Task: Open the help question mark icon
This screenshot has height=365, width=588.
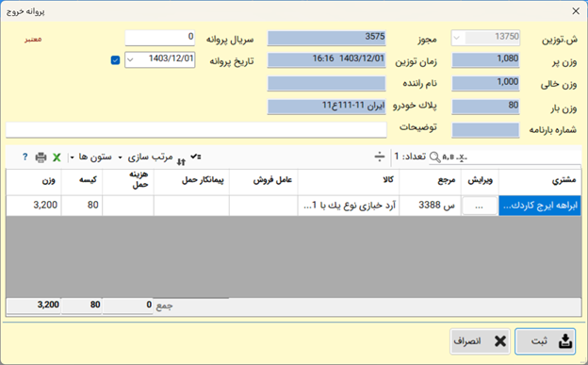Action: (x=24, y=157)
